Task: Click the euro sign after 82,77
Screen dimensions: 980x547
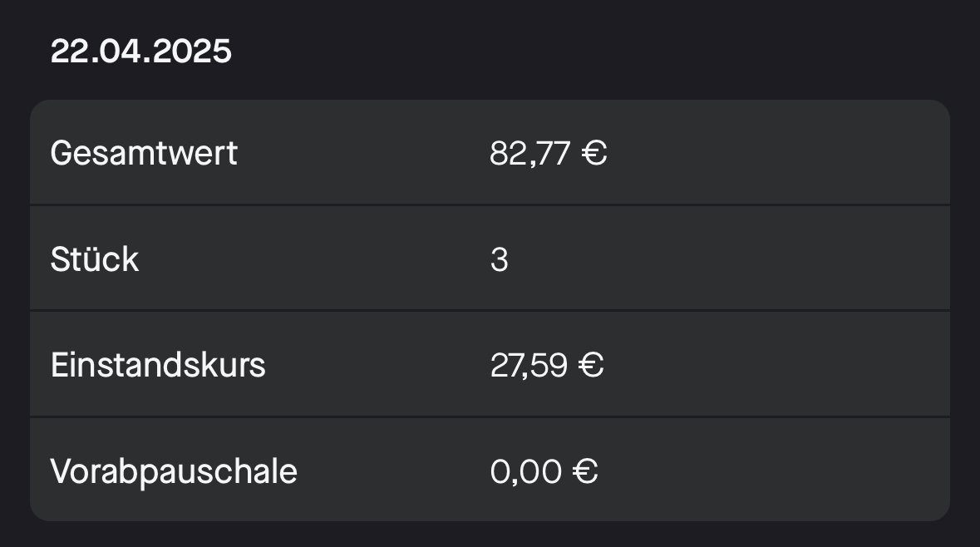Action: point(593,153)
